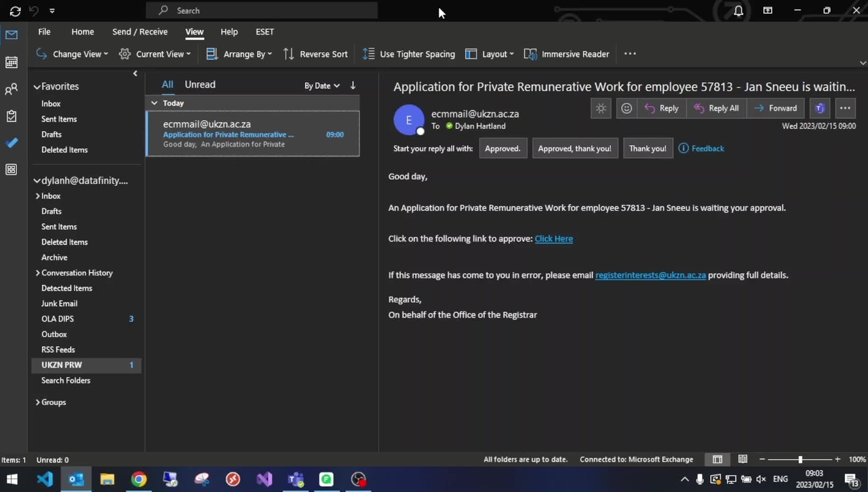The width and height of the screenshot is (868, 492).
Task: Open Quick Access Toolbar customize arrow
Action: tap(52, 11)
